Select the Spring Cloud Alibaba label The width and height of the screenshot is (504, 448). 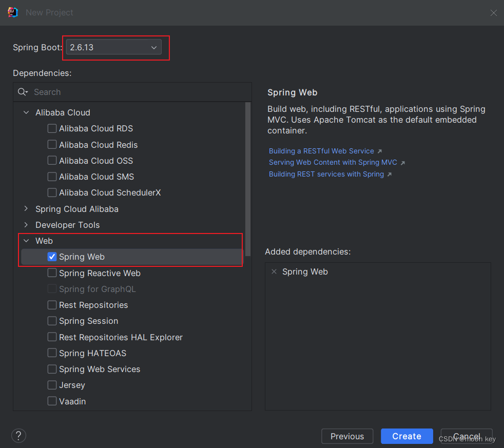[x=77, y=209]
